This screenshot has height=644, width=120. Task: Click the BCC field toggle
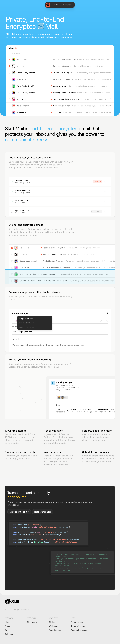106,321
